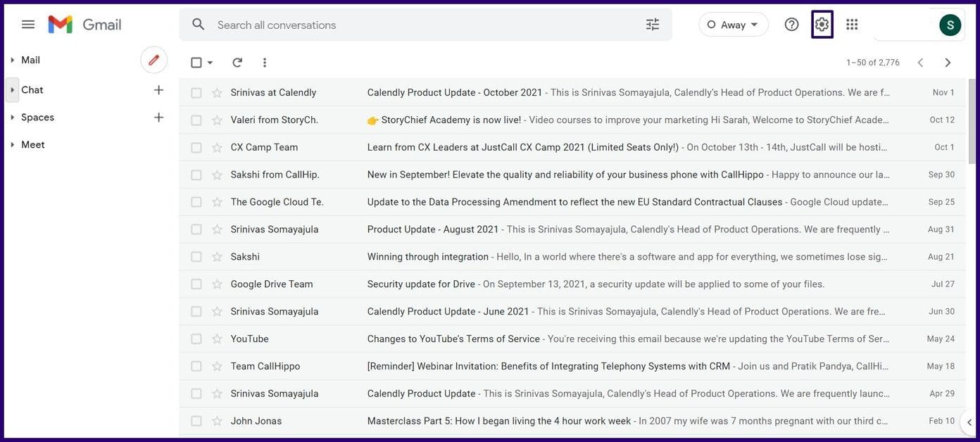Refresh the inbox
Image resolution: width=980 pixels, height=442 pixels.
[237, 63]
